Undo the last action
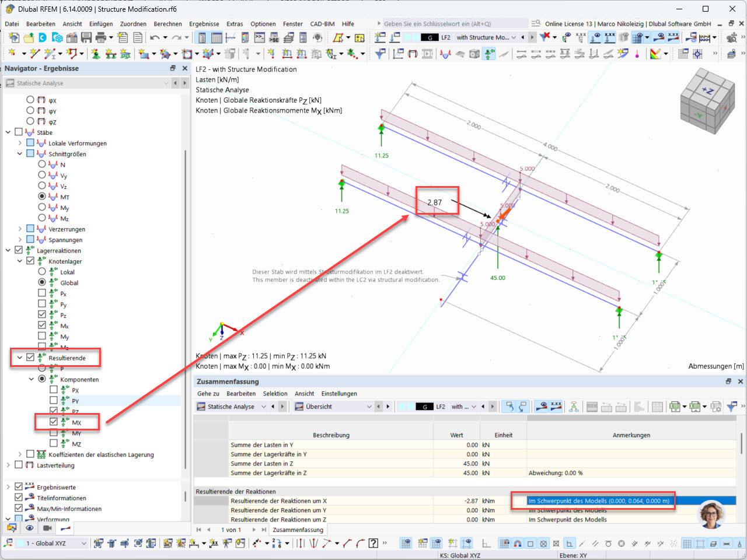This screenshot has width=747, height=560. [154, 37]
